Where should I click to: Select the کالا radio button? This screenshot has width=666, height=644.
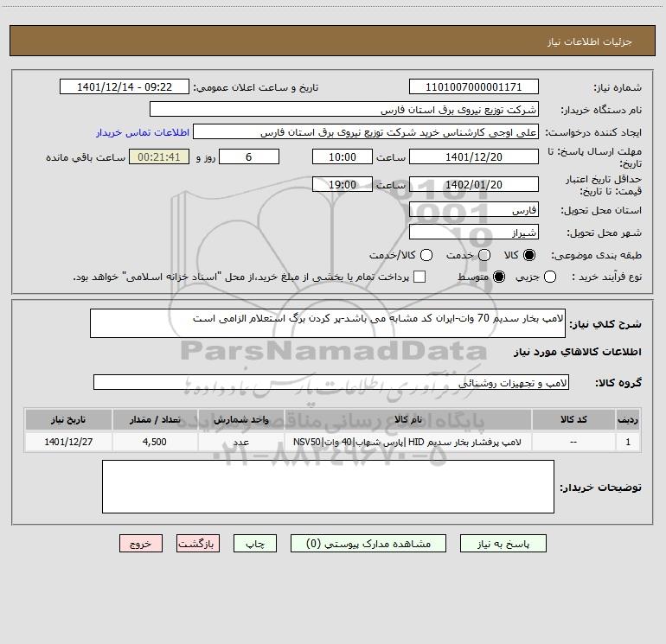529,255
